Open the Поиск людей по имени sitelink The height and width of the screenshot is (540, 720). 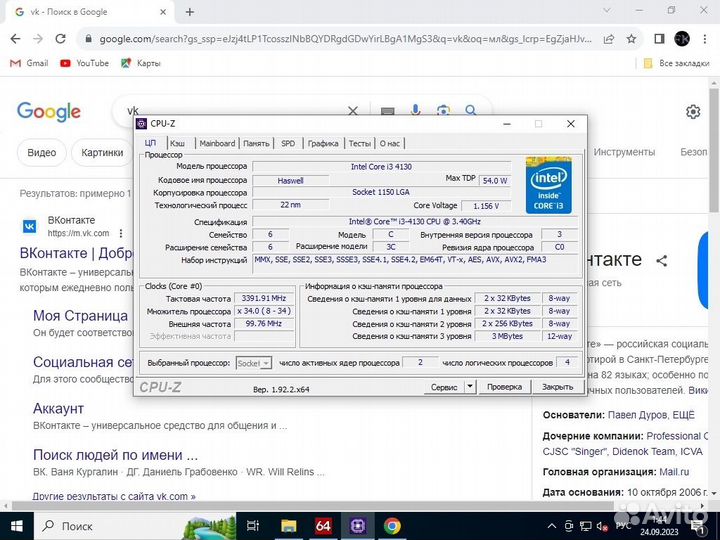[115, 455]
